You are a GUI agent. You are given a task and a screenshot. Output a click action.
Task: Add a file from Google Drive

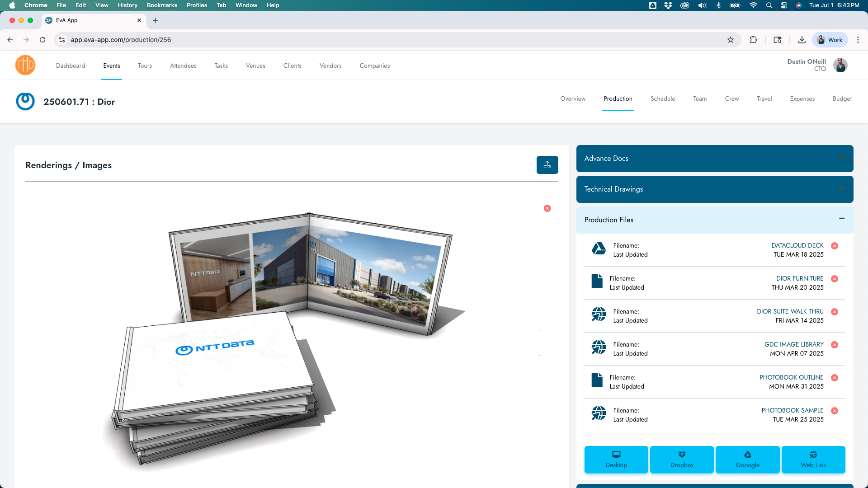(x=747, y=460)
